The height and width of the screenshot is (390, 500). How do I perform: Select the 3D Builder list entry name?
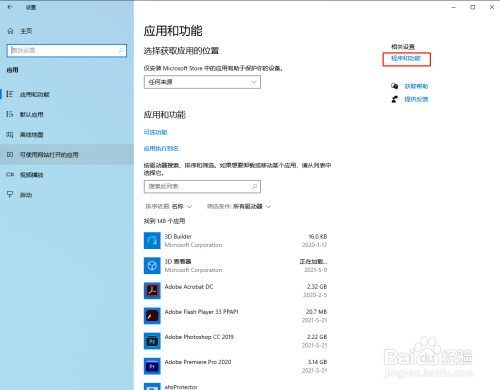pos(178,236)
